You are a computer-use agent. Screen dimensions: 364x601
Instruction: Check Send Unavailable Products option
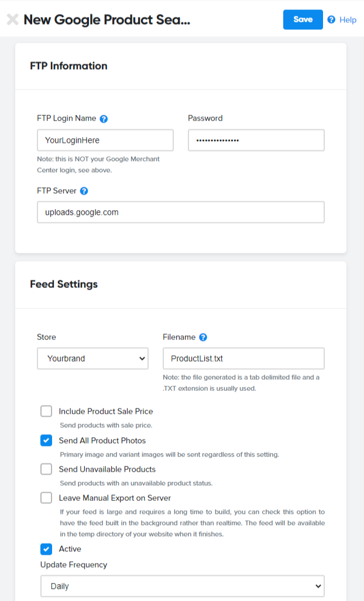pos(46,469)
